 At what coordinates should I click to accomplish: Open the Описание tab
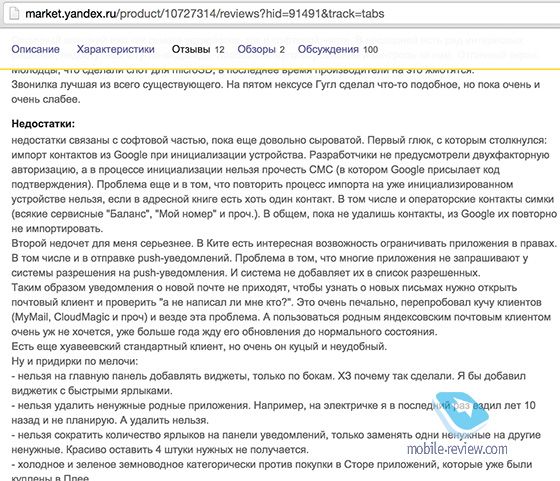click(35, 49)
